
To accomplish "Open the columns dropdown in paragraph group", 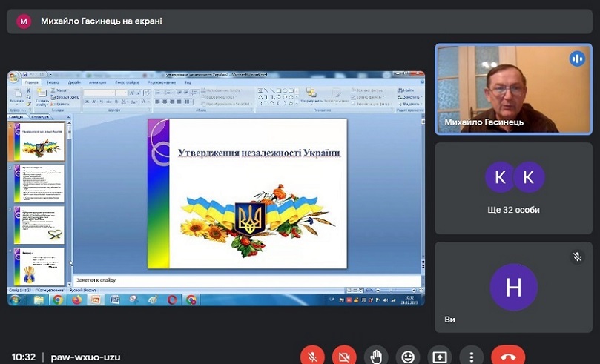I will (x=188, y=102).
